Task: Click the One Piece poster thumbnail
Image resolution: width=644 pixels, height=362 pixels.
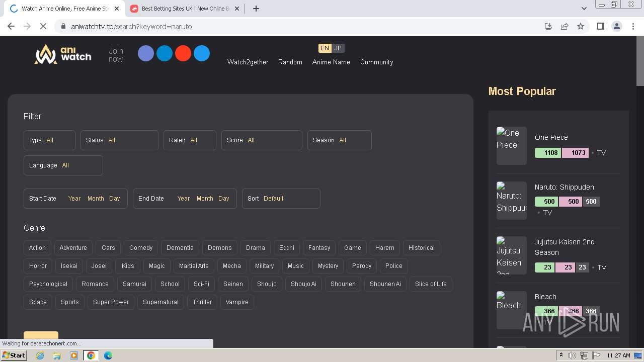Action: pos(512,146)
